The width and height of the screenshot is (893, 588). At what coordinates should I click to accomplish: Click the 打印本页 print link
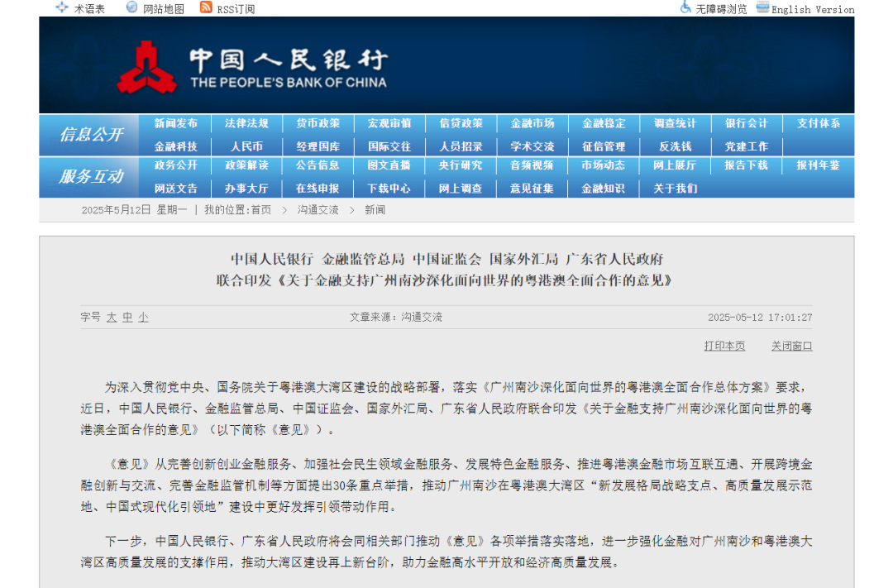point(724,347)
